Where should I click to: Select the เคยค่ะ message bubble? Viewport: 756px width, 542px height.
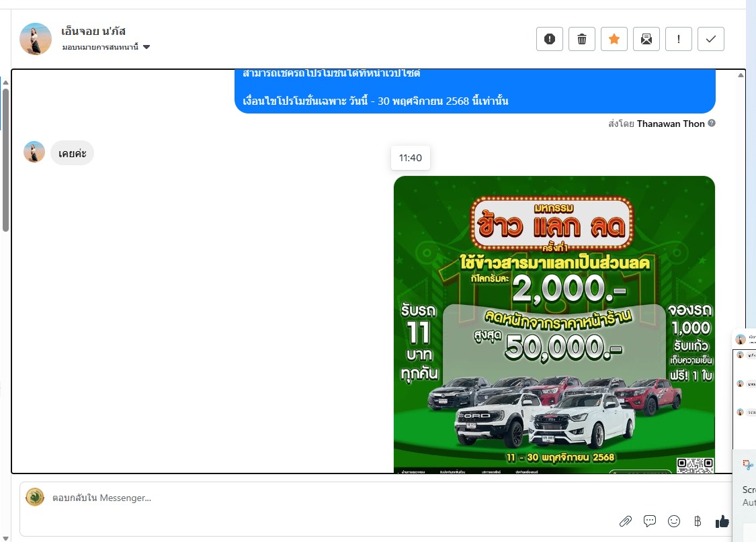tap(73, 153)
